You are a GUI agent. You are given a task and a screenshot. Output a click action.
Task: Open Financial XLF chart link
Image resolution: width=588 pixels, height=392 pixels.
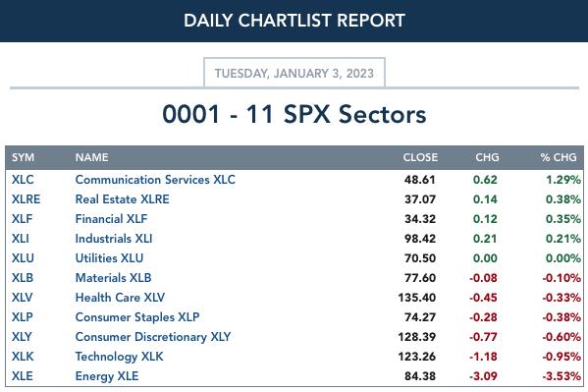point(111,218)
